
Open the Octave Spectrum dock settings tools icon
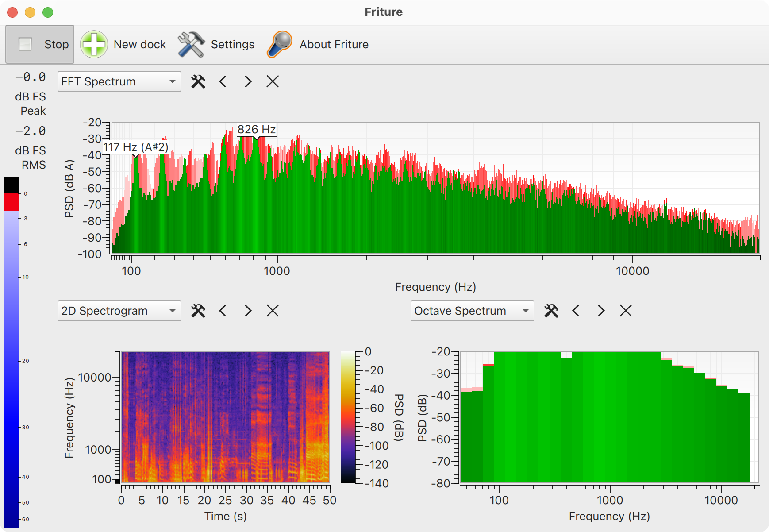[x=551, y=311]
